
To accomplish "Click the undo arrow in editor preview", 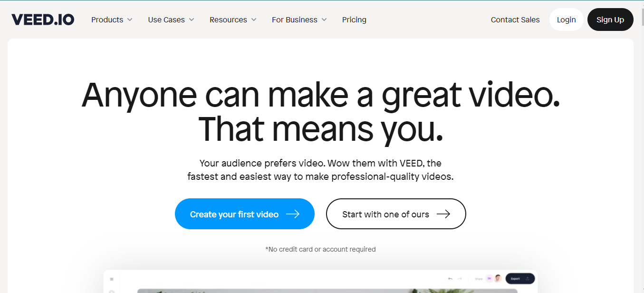I will click(x=450, y=279).
